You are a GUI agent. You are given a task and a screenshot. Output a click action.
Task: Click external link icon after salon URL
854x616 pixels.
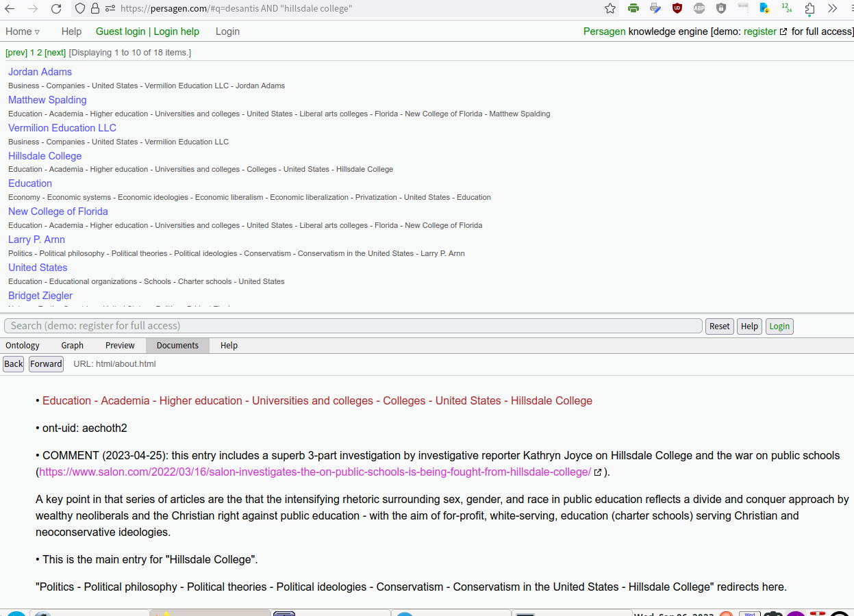point(598,472)
